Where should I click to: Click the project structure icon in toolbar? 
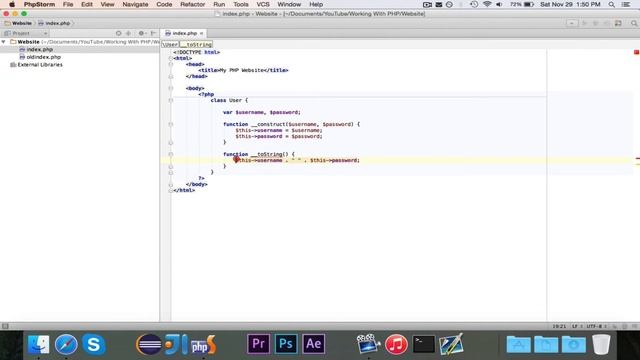[618, 23]
